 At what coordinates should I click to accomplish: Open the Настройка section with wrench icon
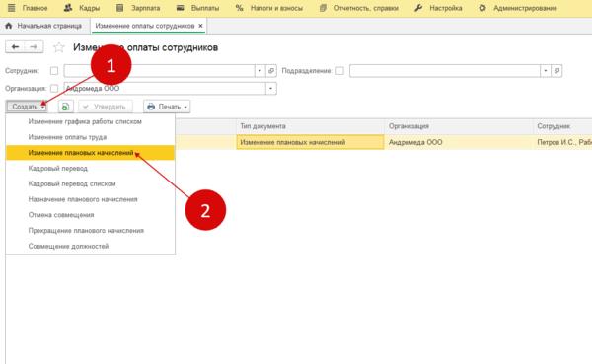pos(438,8)
